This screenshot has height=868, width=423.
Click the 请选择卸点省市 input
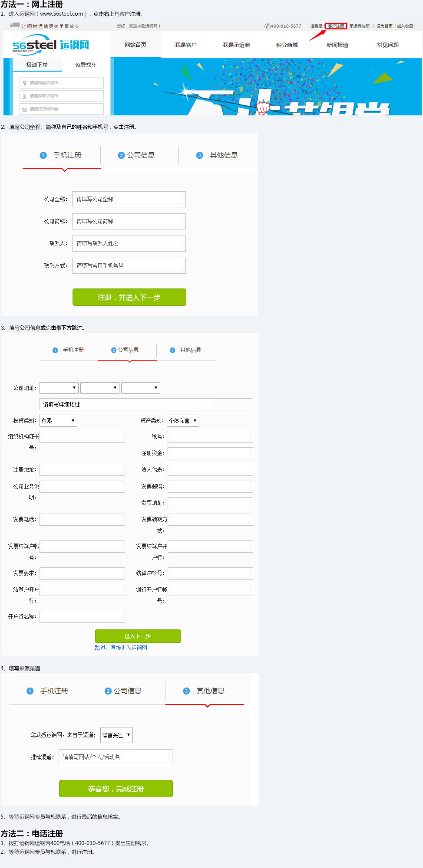click(x=62, y=96)
